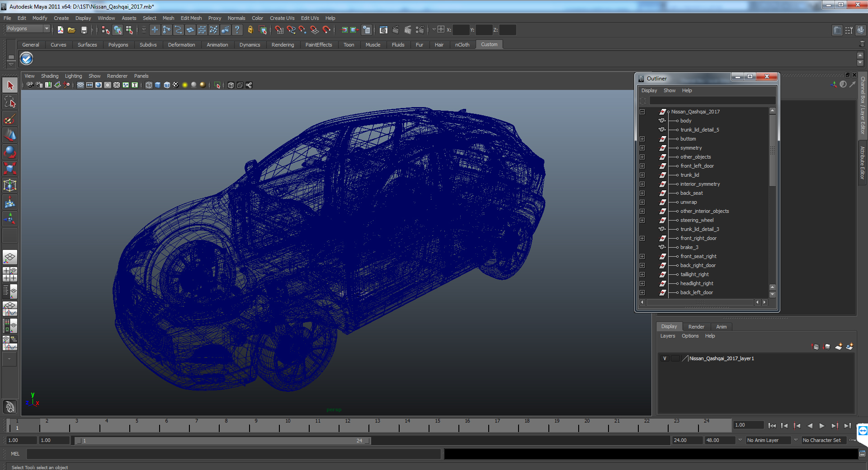Switch to the Rendering shelf tab

click(x=283, y=45)
